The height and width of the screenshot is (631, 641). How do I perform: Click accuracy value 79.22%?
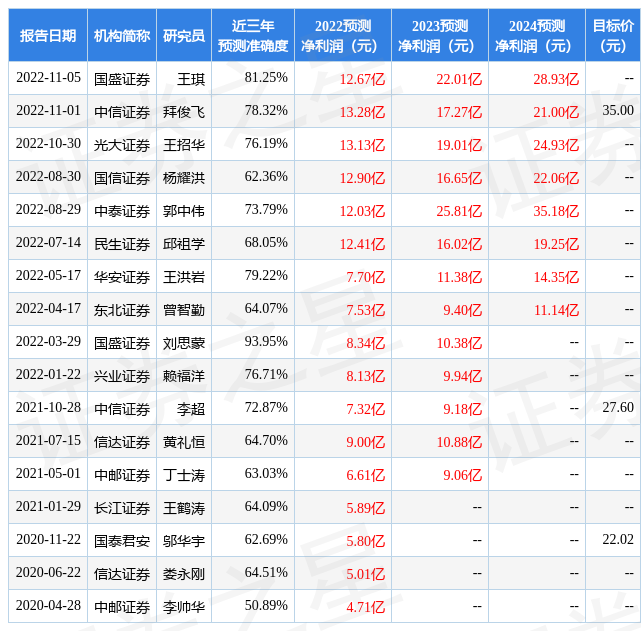266,275
